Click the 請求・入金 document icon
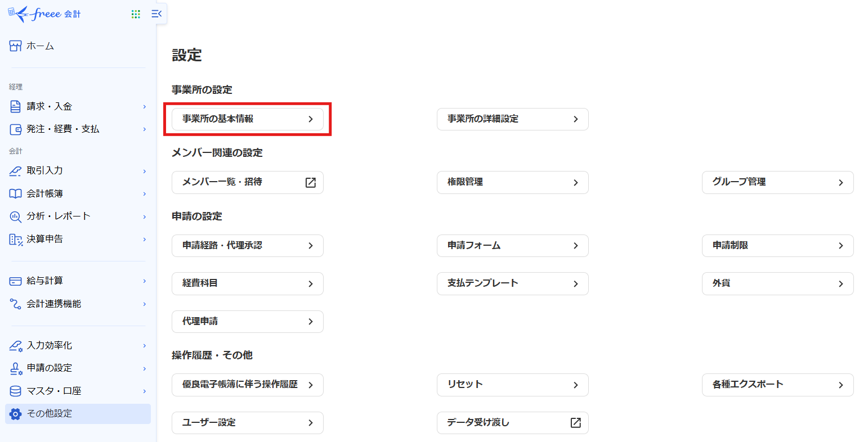Screen dimensions: 868x442 pos(16,106)
